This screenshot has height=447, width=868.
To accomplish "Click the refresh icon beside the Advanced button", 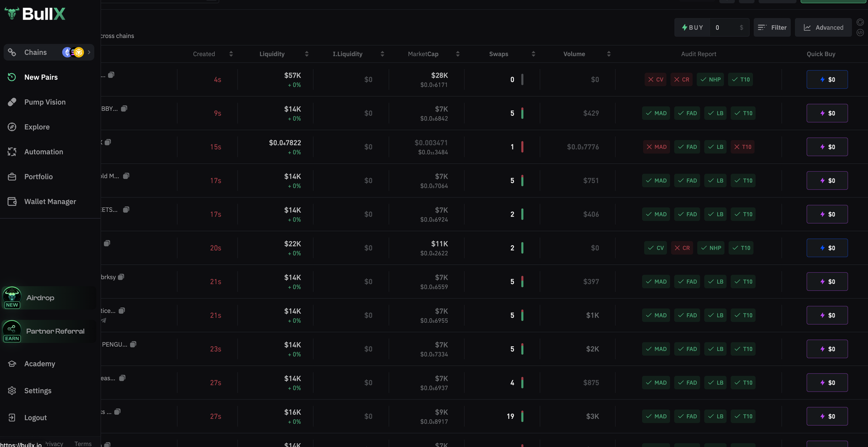I will coord(860,21).
